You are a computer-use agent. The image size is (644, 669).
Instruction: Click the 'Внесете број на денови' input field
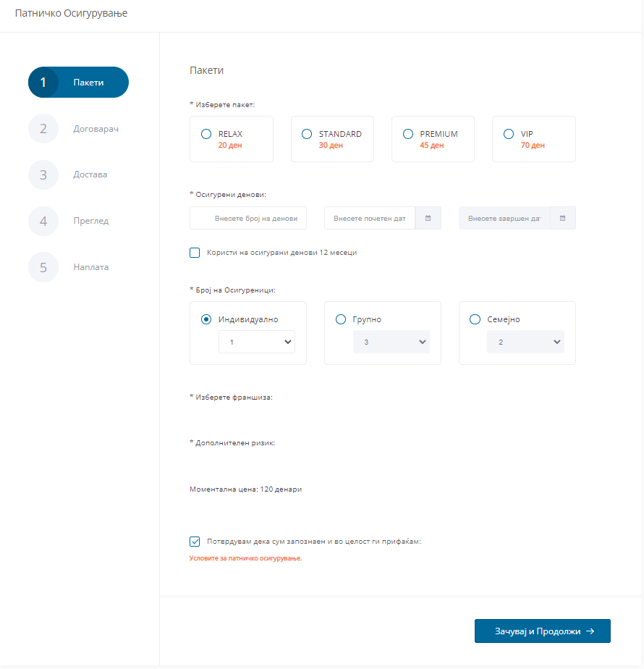click(x=248, y=218)
